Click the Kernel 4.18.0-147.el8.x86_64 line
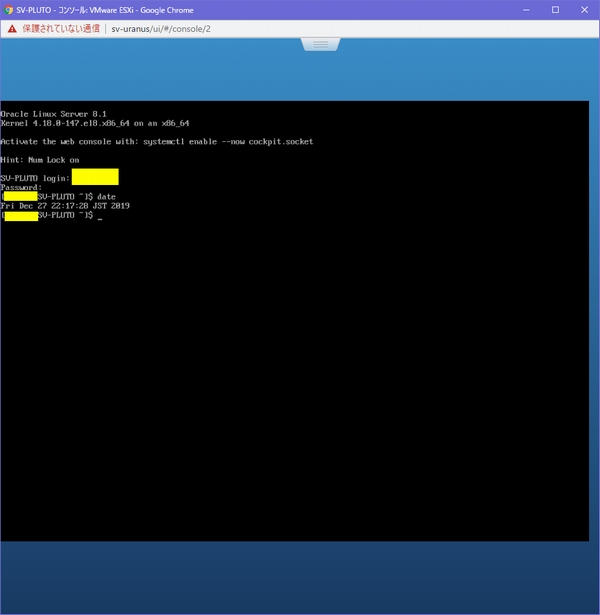The height and width of the screenshot is (615, 600). click(95, 124)
